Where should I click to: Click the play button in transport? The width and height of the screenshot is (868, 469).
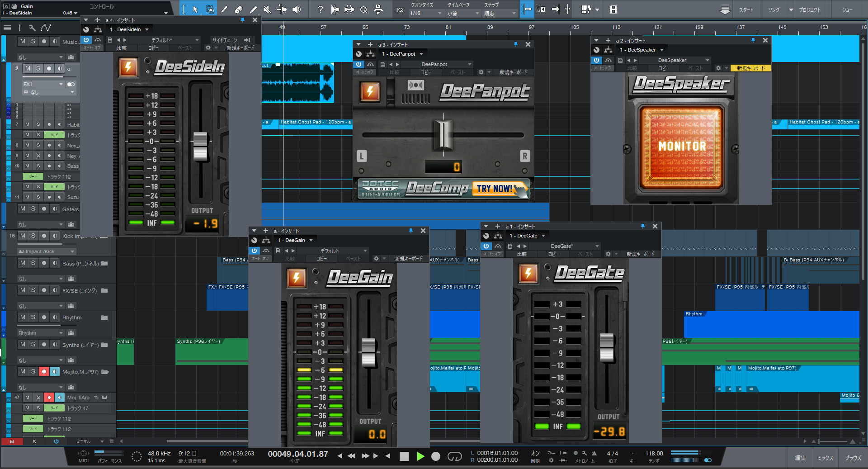[x=420, y=456]
